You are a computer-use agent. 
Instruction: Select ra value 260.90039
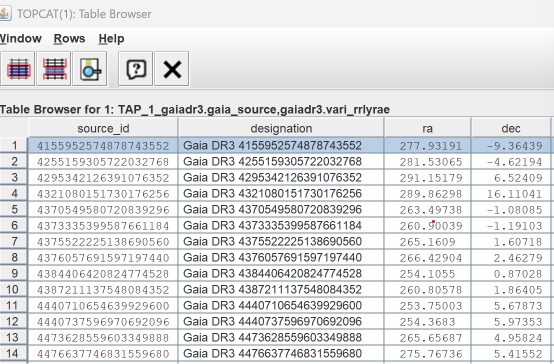click(428, 225)
